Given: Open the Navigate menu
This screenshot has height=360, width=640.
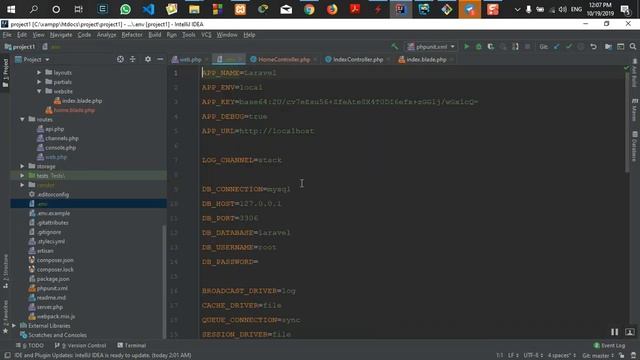Looking at the screenshot, I should (61, 35).
